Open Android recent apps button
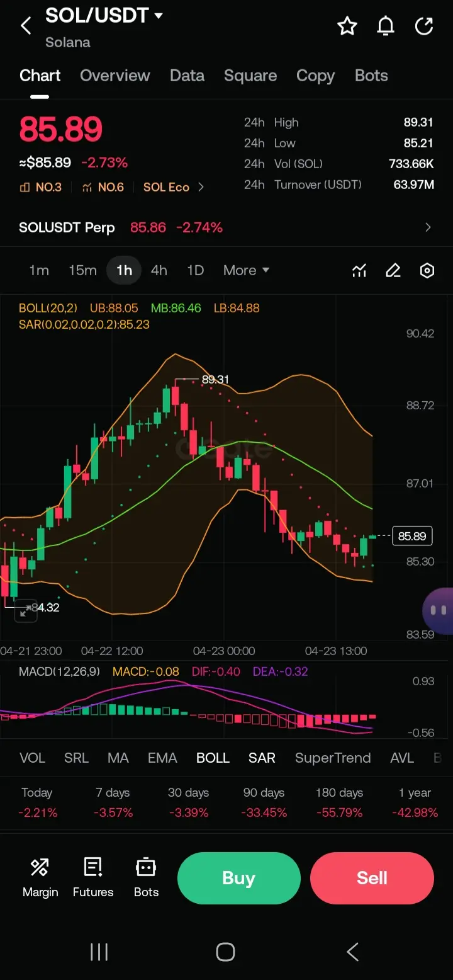The height and width of the screenshot is (980, 453). click(99, 952)
